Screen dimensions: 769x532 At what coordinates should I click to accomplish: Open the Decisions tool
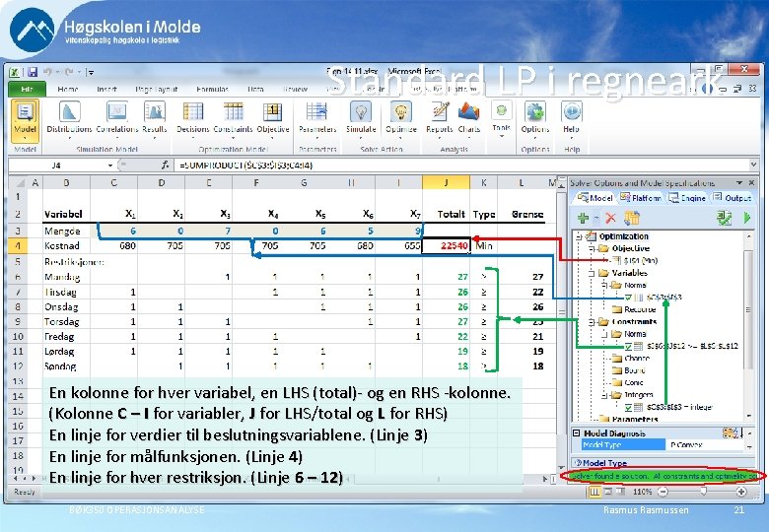click(x=192, y=118)
